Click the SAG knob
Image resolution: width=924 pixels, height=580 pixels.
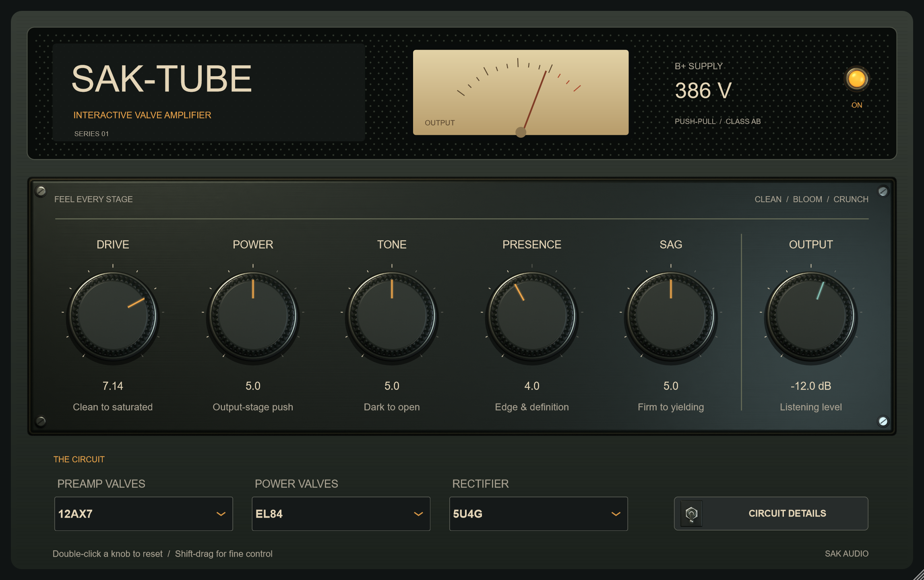point(671,316)
